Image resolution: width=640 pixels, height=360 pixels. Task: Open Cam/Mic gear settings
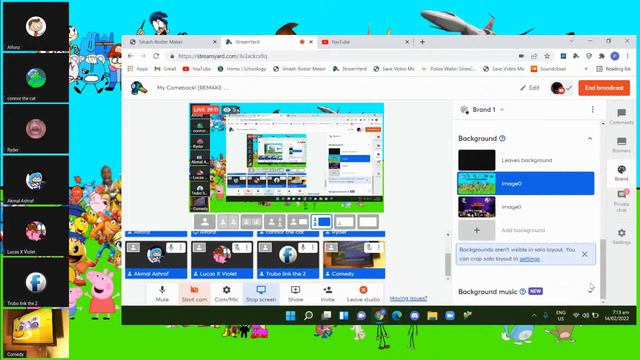click(227, 293)
